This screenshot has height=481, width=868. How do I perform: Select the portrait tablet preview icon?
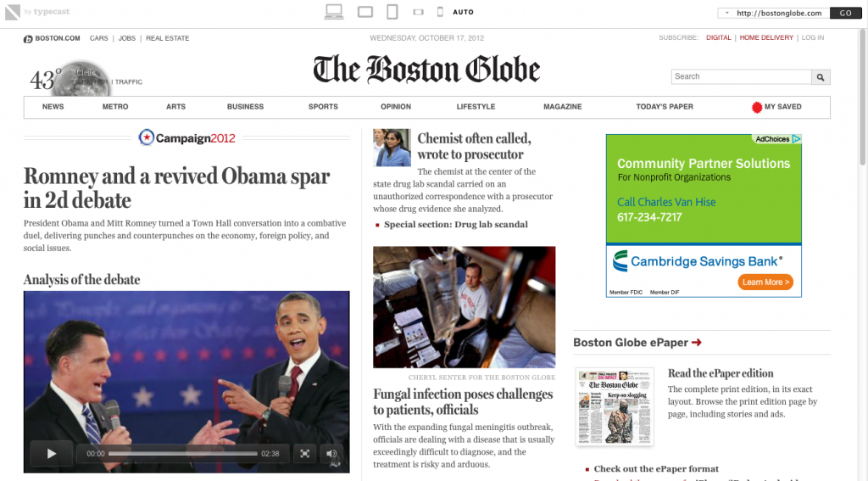pyautogui.click(x=392, y=12)
